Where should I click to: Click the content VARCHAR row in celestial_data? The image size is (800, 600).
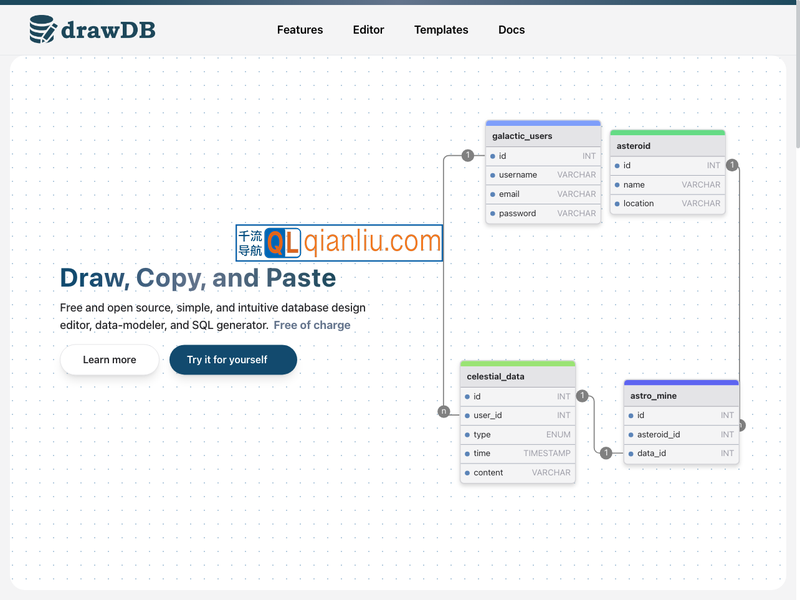[x=517, y=473]
